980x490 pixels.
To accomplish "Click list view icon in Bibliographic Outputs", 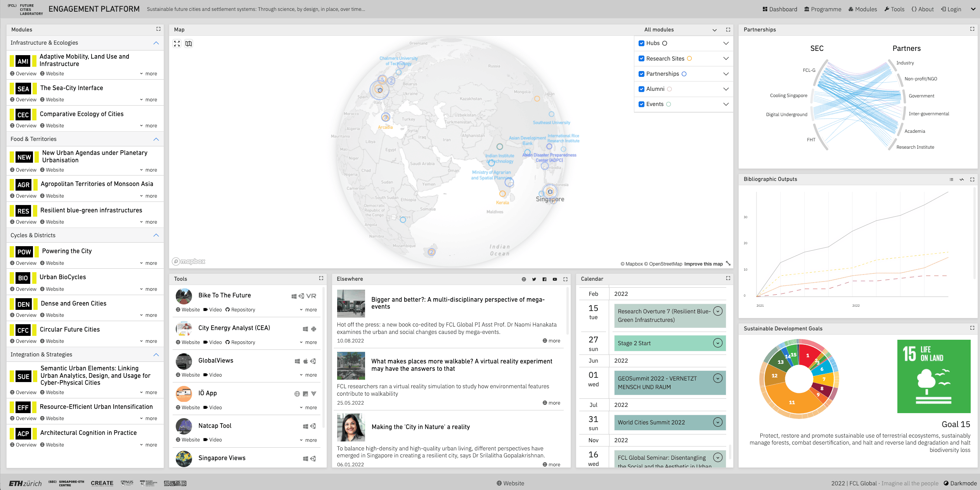I will (x=951, y=179).
